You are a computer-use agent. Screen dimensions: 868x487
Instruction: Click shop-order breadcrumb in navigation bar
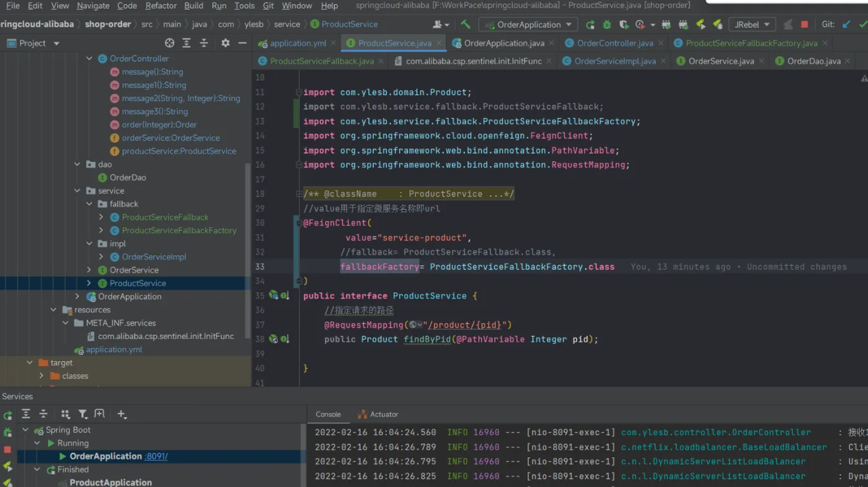108,24
